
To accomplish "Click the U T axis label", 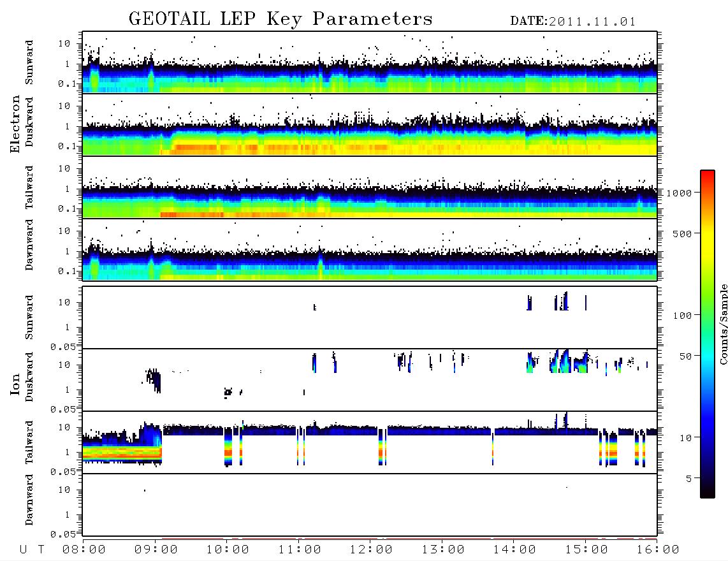I will pyautogui.click(x=33, y=550).
